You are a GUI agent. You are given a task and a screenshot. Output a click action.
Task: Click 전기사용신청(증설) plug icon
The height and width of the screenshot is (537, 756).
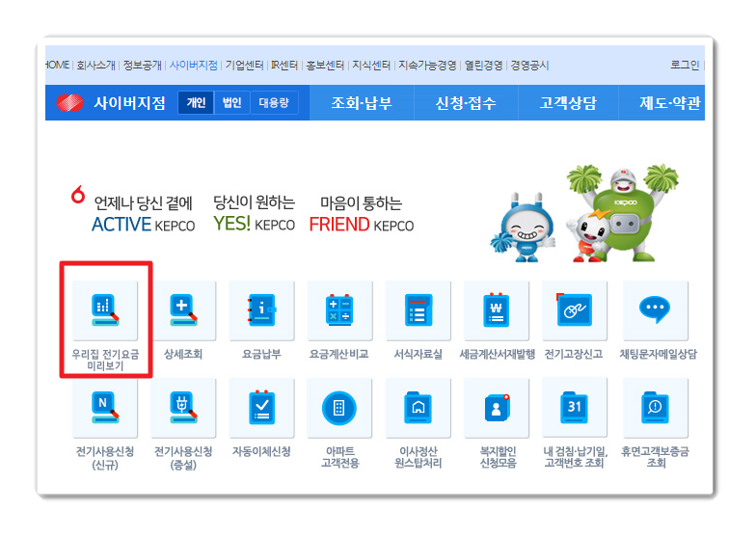coord(183,409)
